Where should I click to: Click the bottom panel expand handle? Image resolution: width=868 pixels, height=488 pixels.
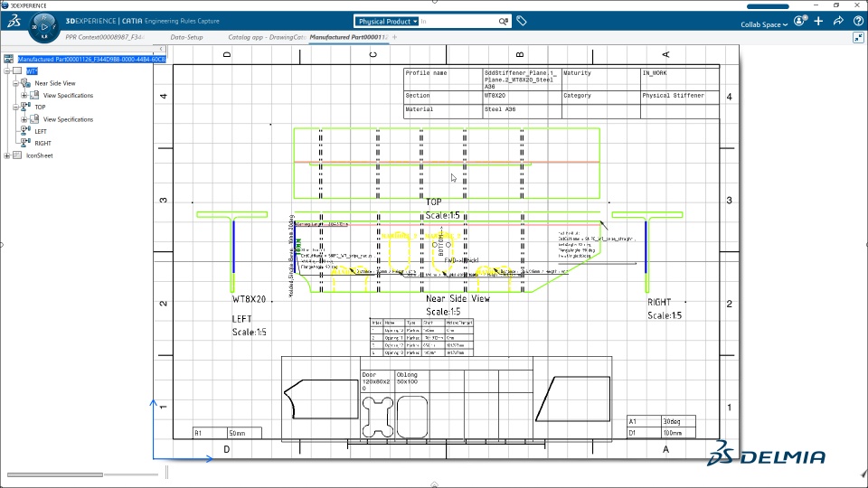point(435,484)
